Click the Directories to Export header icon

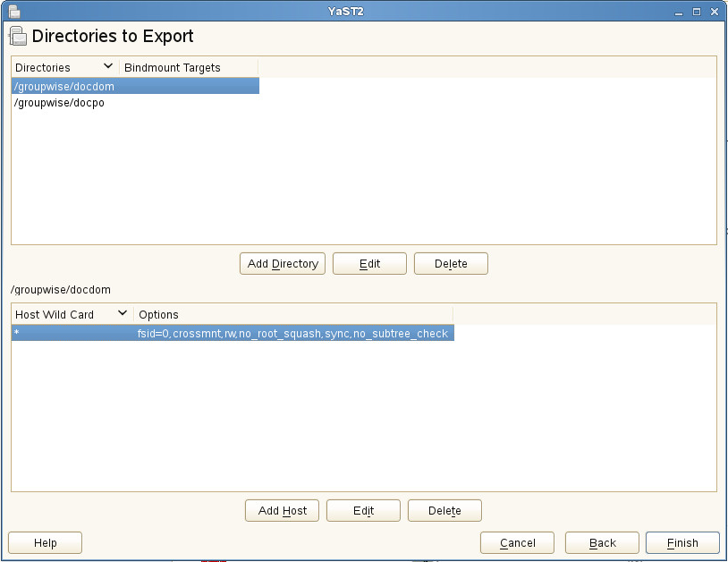pos(17,37)
